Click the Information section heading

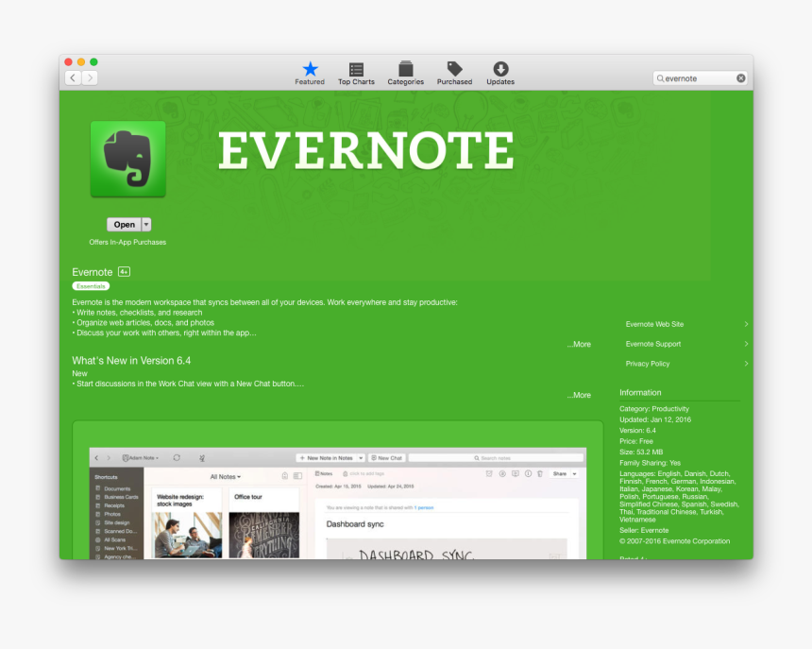[640, 393]
